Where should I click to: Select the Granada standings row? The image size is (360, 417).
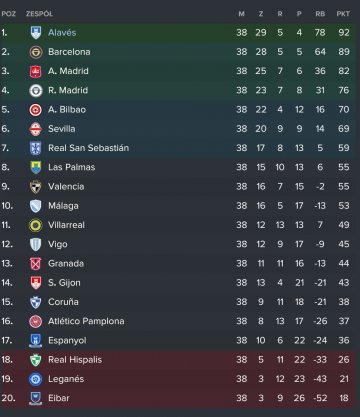(177, 264)
